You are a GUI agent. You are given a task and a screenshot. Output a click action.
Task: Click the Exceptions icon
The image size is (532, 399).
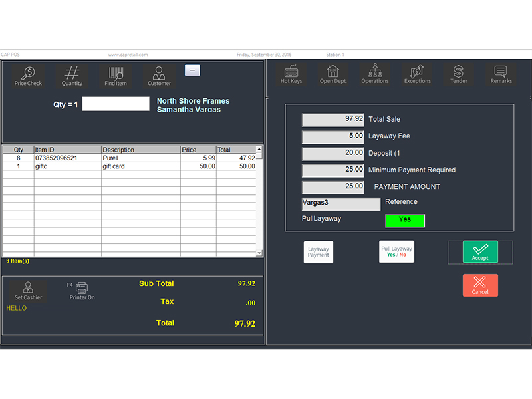coord(418,74)
